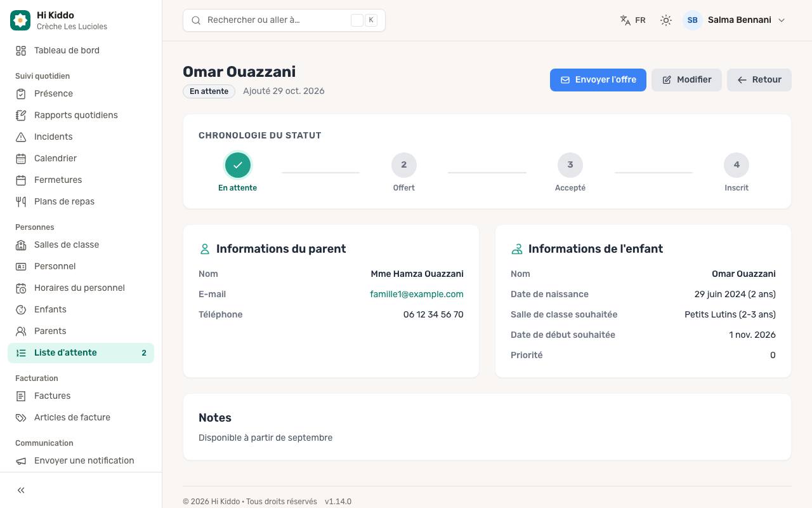The image size is (812, 508).
Task: Click the Envoyer l'offre button
Action: coord(598,80)
